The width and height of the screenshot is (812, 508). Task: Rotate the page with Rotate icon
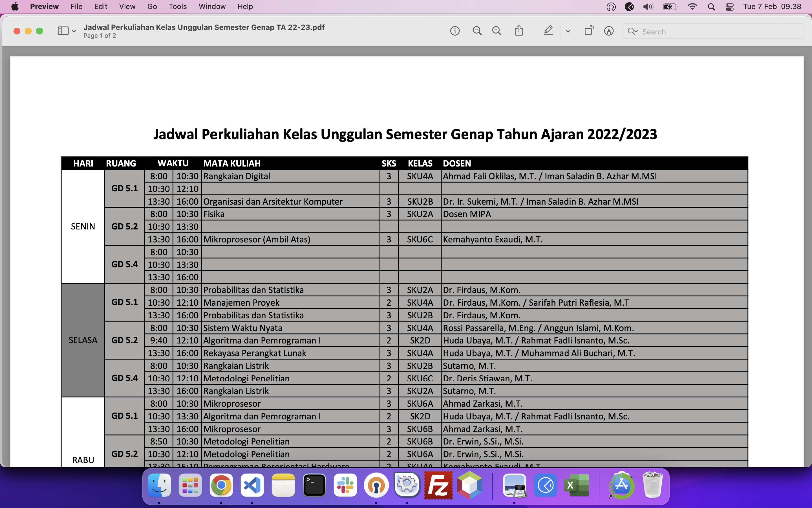589,30
